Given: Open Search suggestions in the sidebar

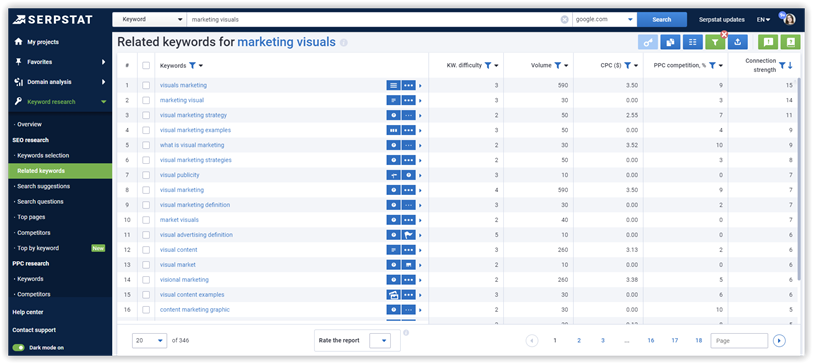Looking at the screenshot, I should click(43, 186).
